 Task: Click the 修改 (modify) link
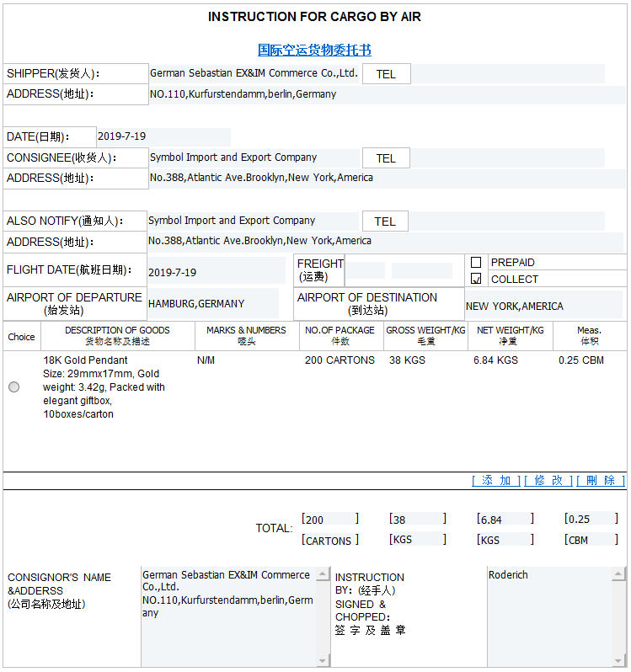[548, 480]
